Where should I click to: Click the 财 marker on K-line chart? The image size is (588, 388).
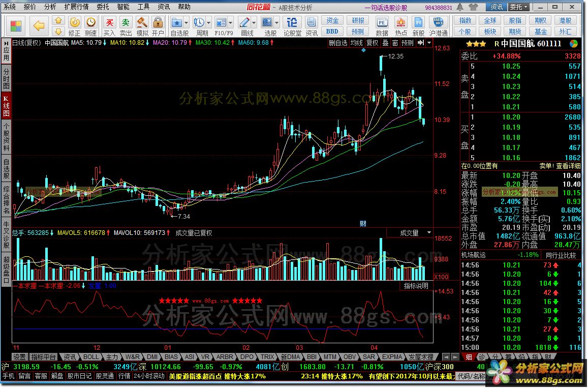click(363, 224)
